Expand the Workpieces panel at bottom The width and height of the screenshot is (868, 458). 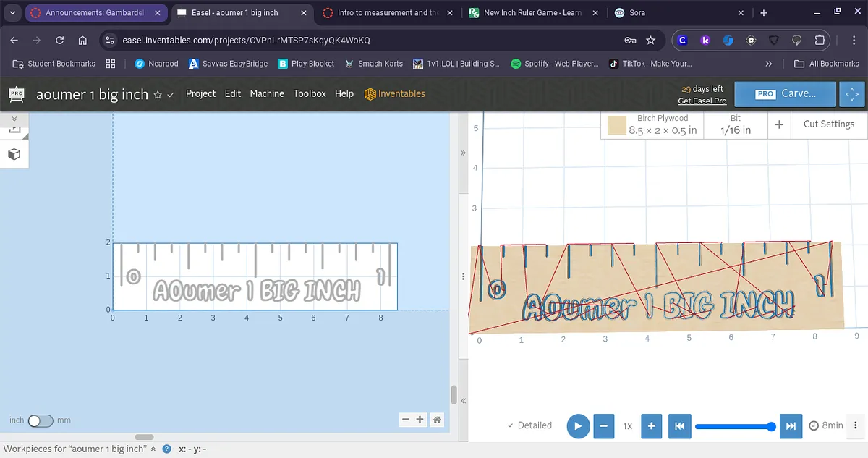pos(153,449)
